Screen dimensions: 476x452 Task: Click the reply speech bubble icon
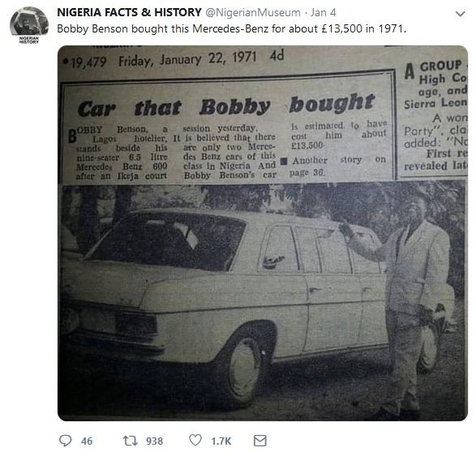pyautogui.click(x=65, y=441)
